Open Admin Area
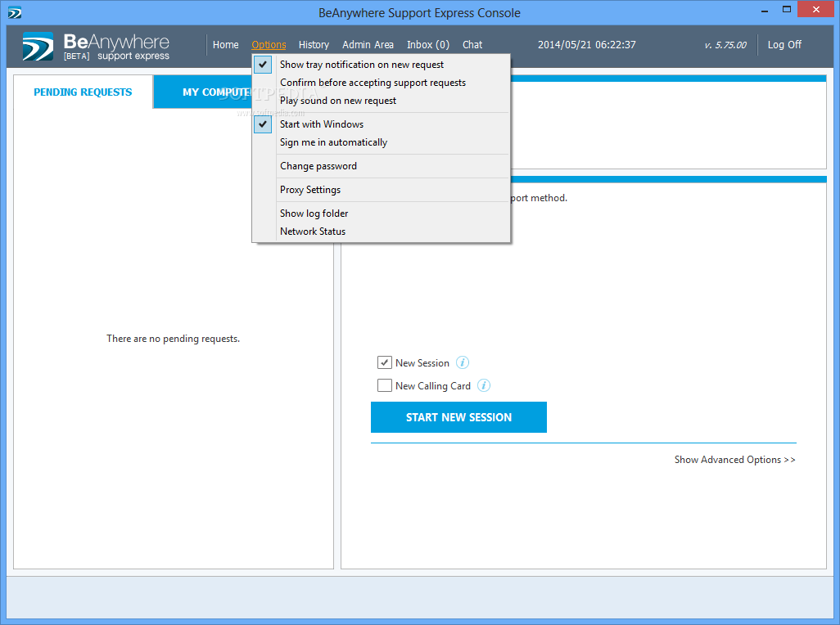The height and width of the screenshot is (625, 840). (x=368, y=45)
